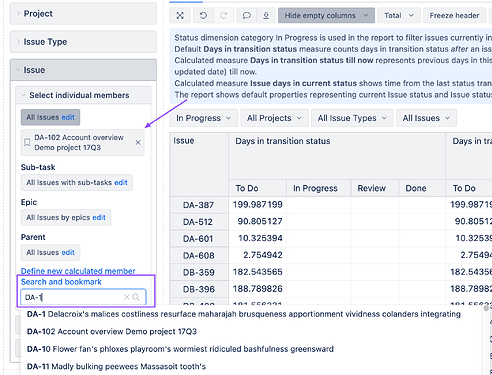Click first To Do column header

tap(258, 188)
